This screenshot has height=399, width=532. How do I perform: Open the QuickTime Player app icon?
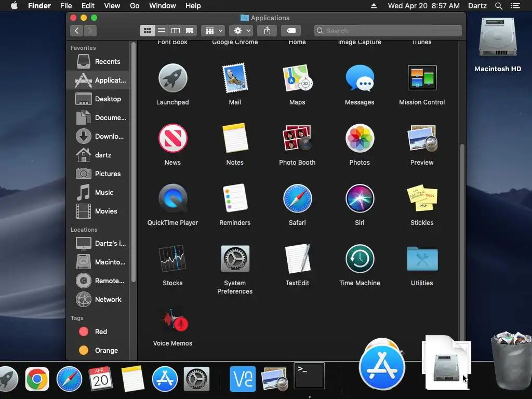172,198
